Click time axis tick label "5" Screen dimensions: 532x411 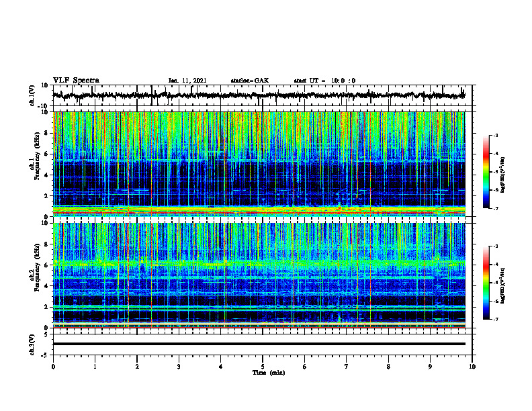pos(263,367)
